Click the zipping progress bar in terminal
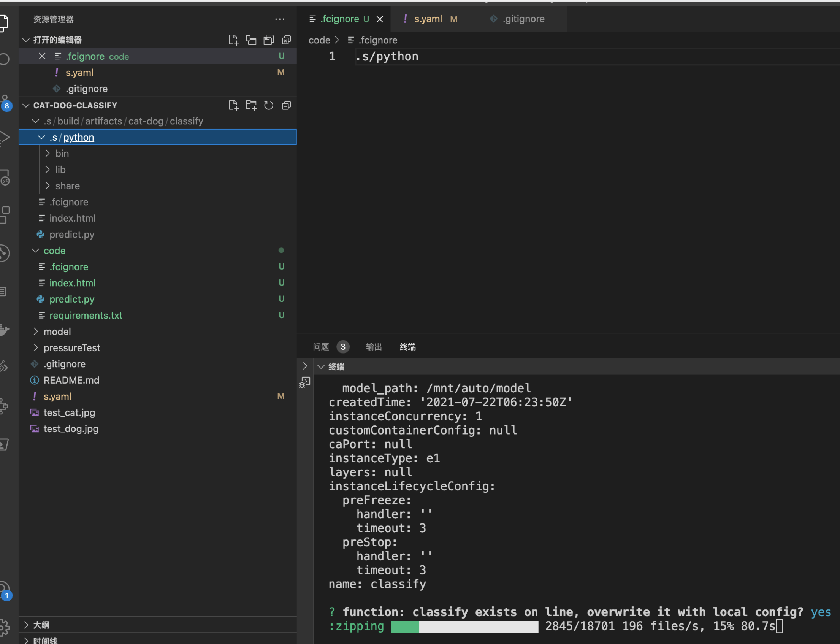840x644 pixels. 464,626
